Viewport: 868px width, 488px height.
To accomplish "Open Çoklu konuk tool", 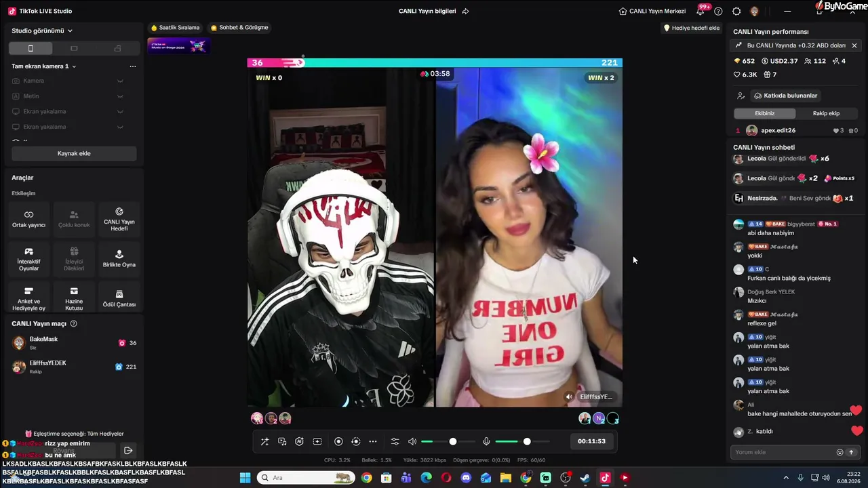I will point(74,219).
